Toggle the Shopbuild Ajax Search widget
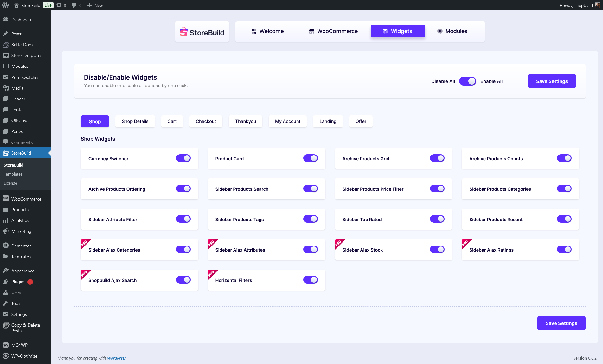 183,280
